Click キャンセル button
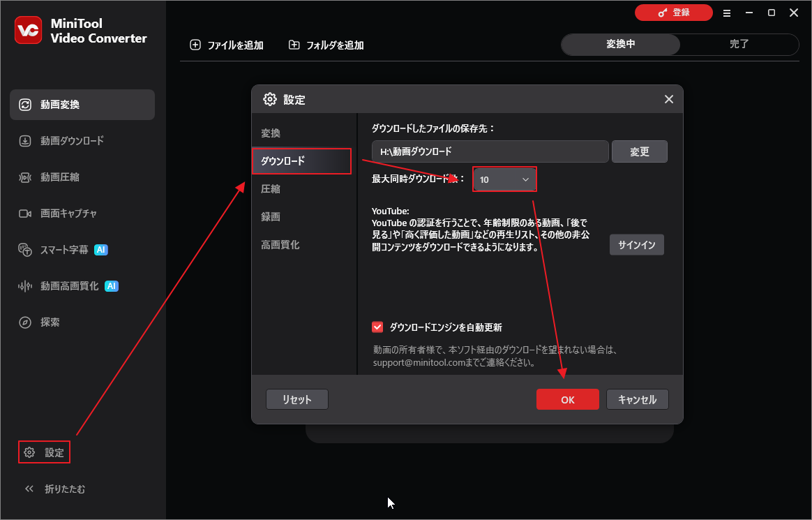812x520 pixels. [x=638, y=399]
